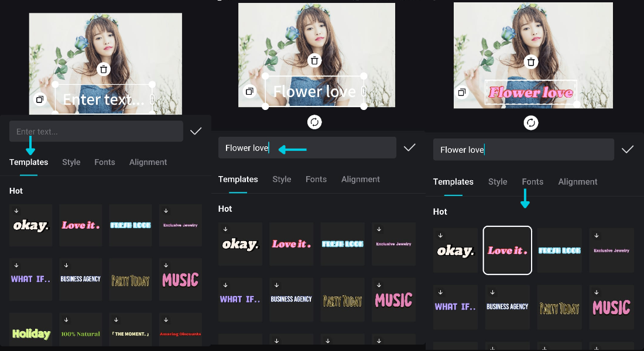The height and width of the screenshot is (351, 644).
Task: Select 'Amazing Discounts' template in left panel
Action: 180,330
